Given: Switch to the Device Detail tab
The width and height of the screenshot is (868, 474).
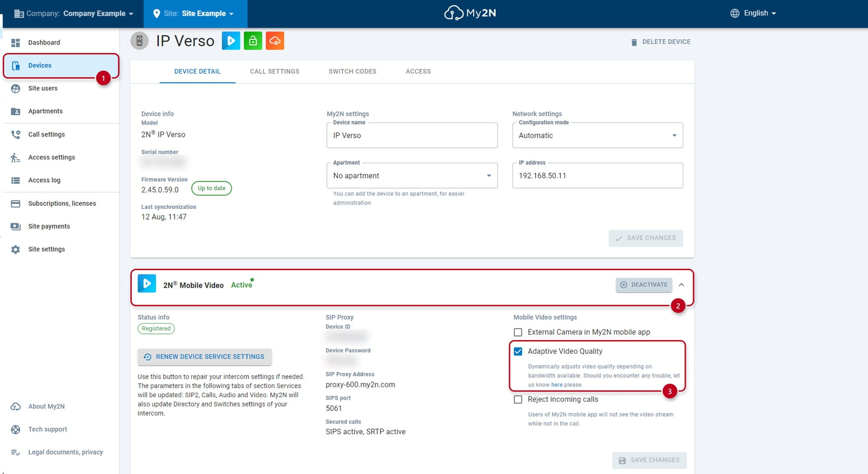Looking at the screenshot, I should (198, 71).
